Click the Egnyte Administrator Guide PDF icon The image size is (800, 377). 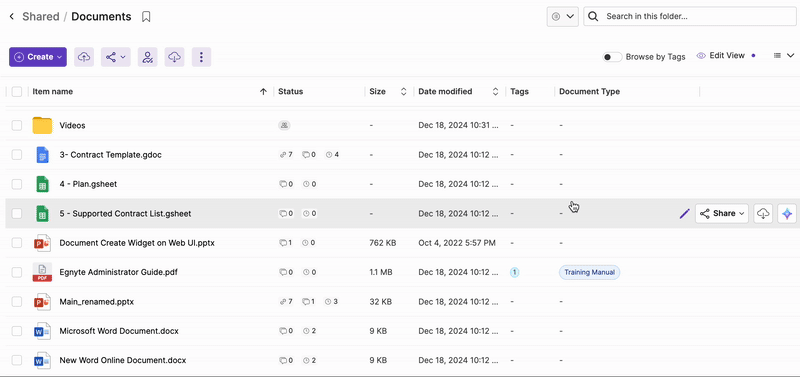click(42, 272)
